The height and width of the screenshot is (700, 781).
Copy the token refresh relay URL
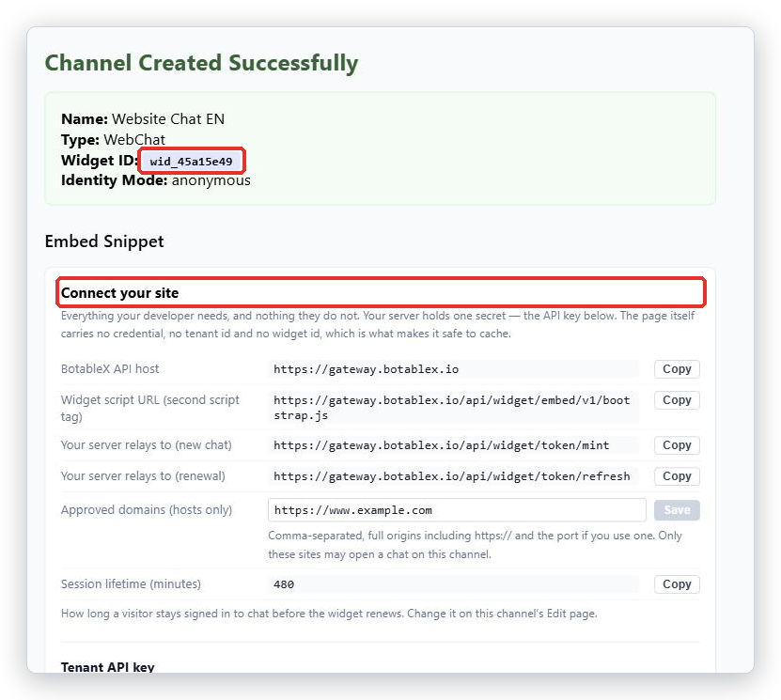[677, 476]
